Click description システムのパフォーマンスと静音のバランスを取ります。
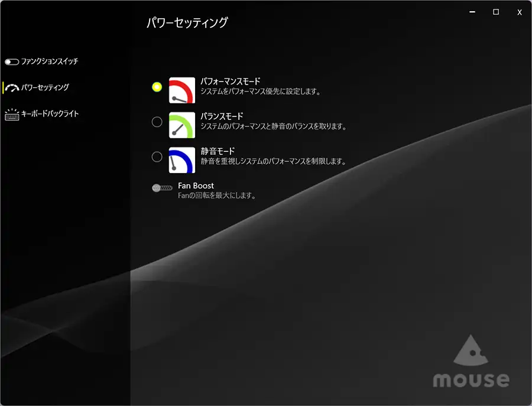 tap(274, 126)
